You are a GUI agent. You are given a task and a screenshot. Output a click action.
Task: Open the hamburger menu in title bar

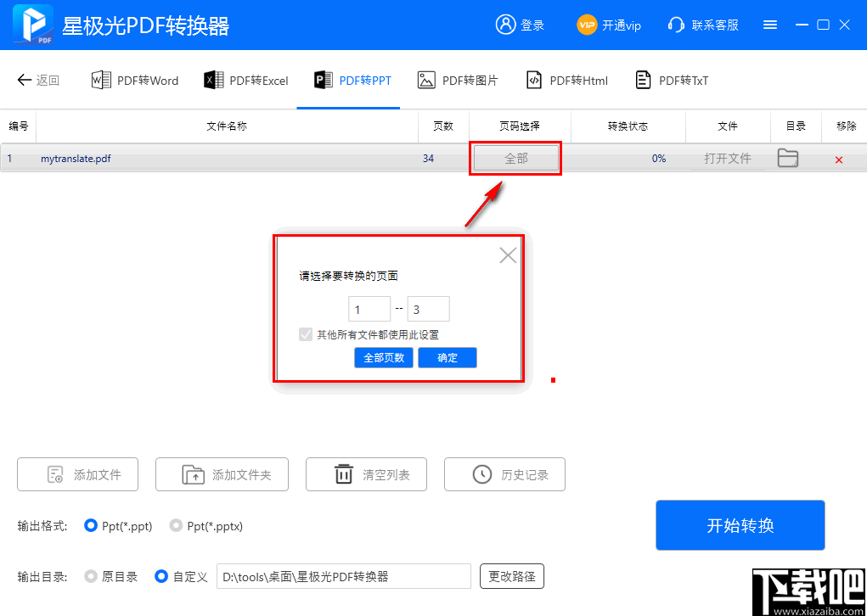pyautogui.click(x=770, y=25)
